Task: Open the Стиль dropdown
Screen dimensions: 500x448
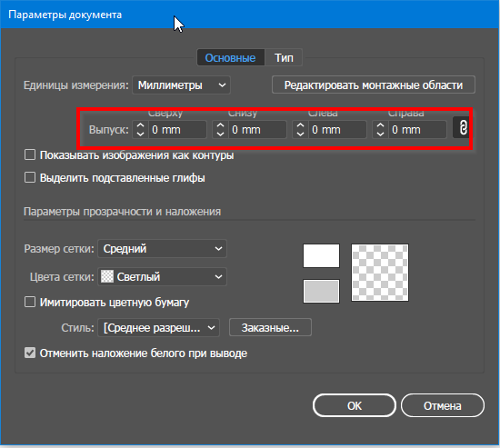Action: pos(158,327)
